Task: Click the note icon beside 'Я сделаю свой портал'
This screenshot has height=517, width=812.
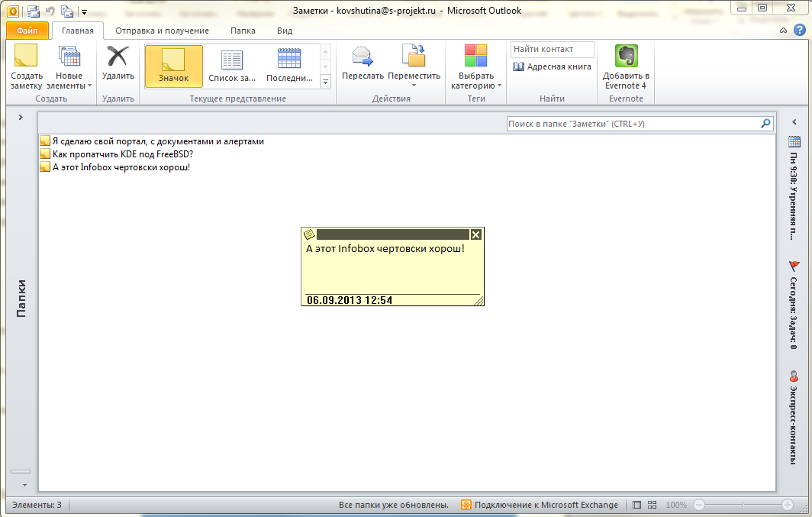Action: 45,141
